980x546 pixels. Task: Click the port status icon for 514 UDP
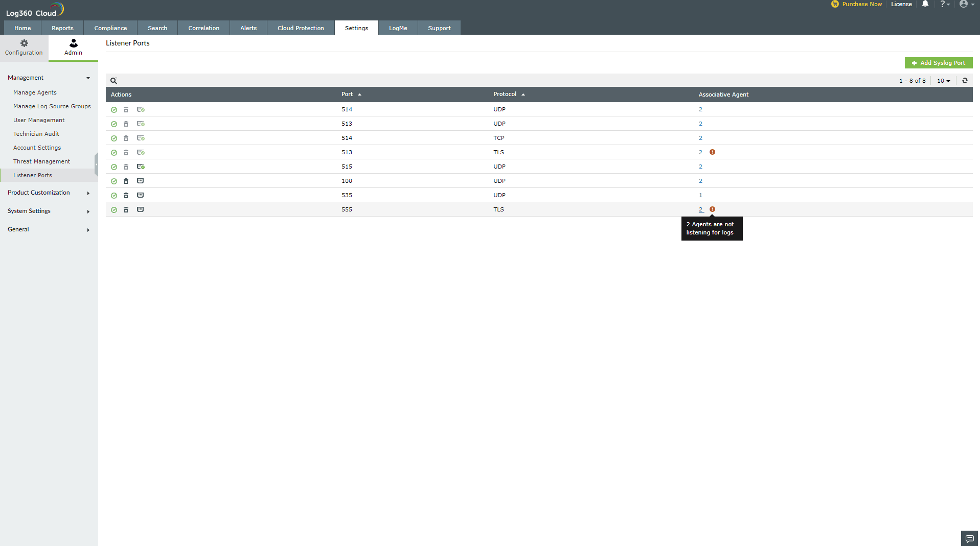(141, 109)
